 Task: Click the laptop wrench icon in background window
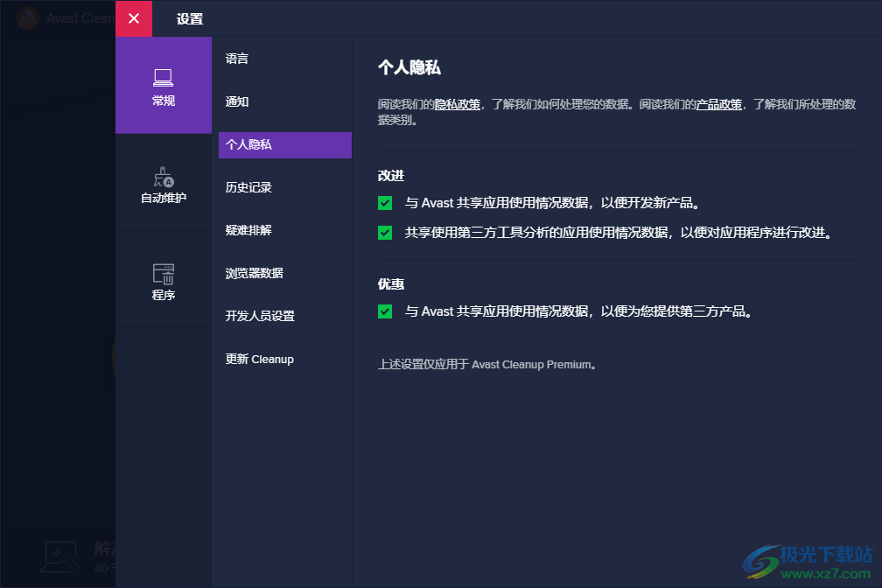point(59,557)
